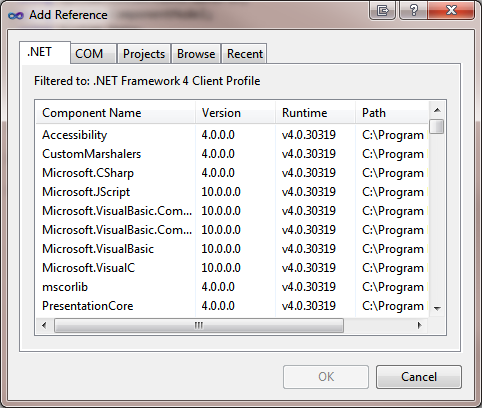Click the Add Reference infinity logo icon
This screenshot has width=482, height=408.
[x=16, y=15]
